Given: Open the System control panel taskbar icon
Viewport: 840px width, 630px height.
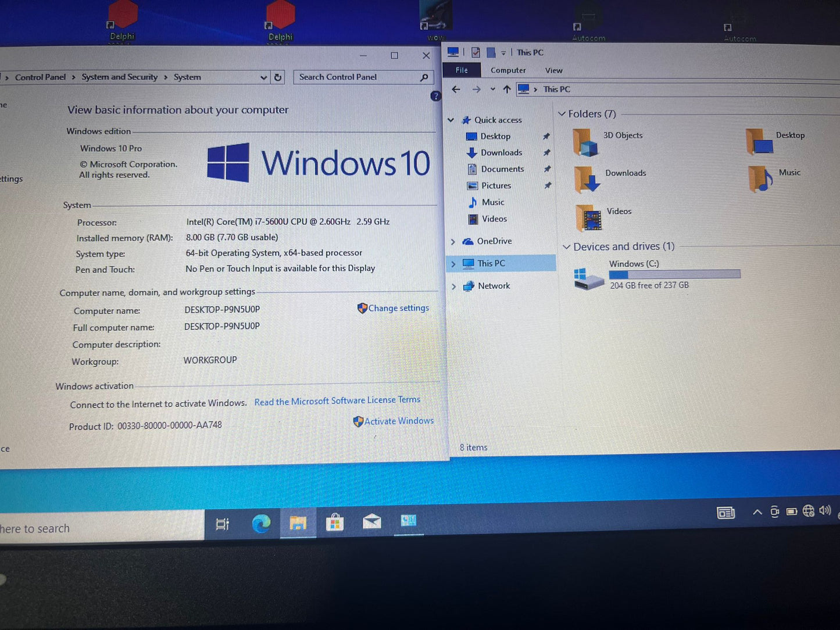Looking at the screenshot, I should tap(409, 520).
